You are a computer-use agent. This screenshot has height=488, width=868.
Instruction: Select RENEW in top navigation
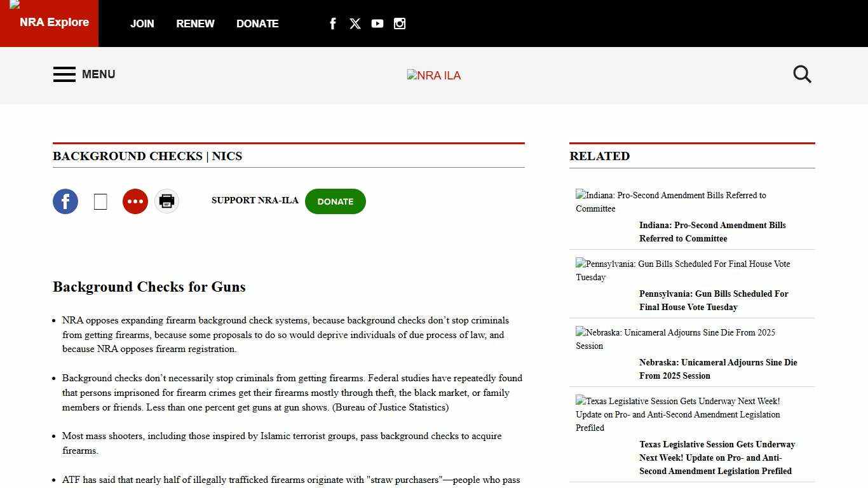click(x=195, y=24)
